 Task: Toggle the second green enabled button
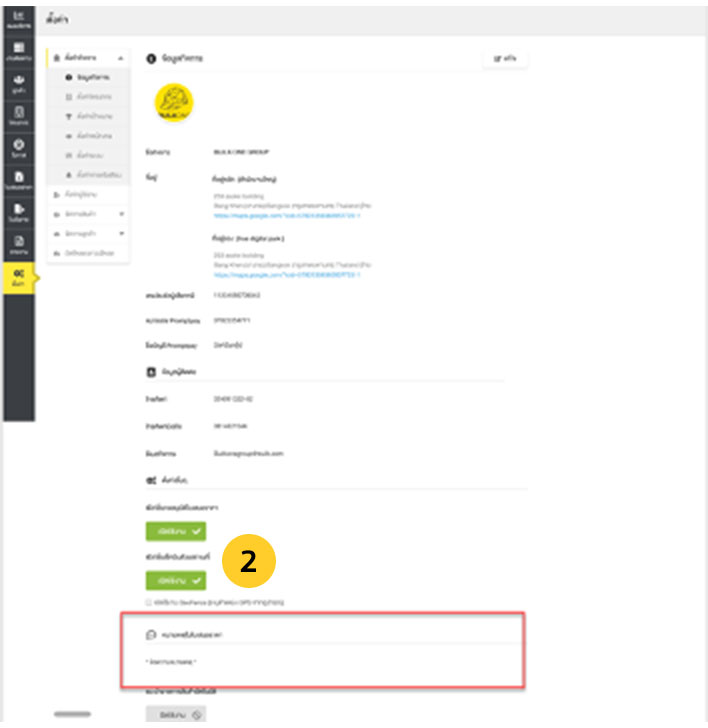point(175,580)
